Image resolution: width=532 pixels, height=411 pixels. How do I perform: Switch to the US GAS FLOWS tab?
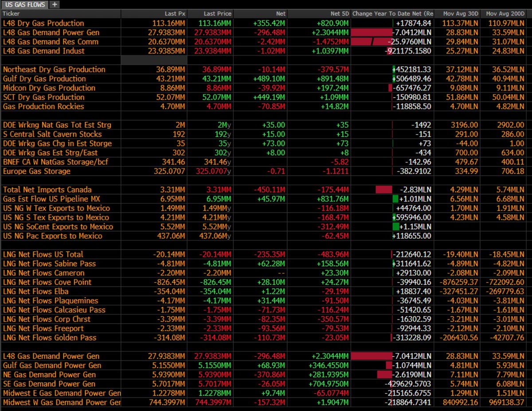24,4
